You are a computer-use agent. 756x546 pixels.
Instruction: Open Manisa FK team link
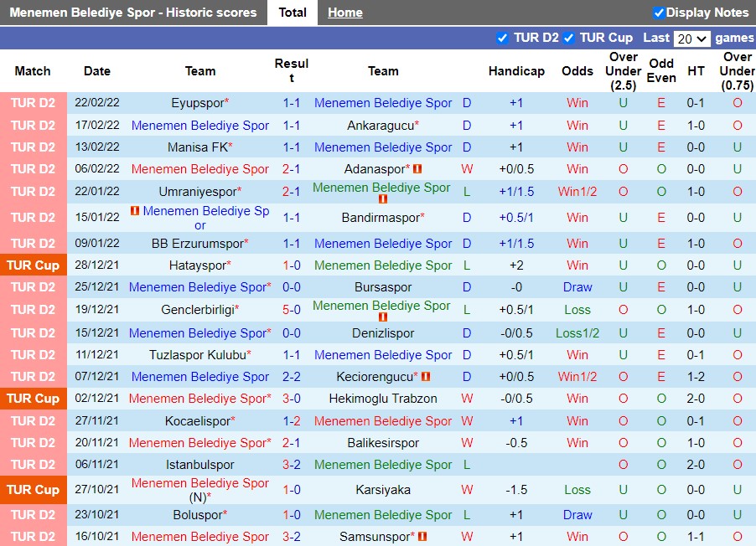click(x=199, y=147)
